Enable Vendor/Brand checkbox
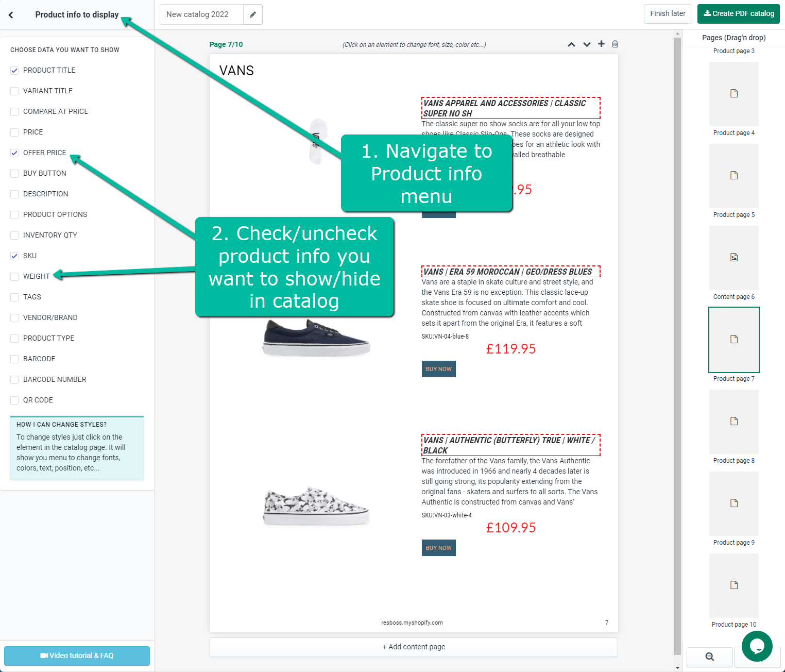The height and width of the screenshot is (672, 785). click(14, 318)
